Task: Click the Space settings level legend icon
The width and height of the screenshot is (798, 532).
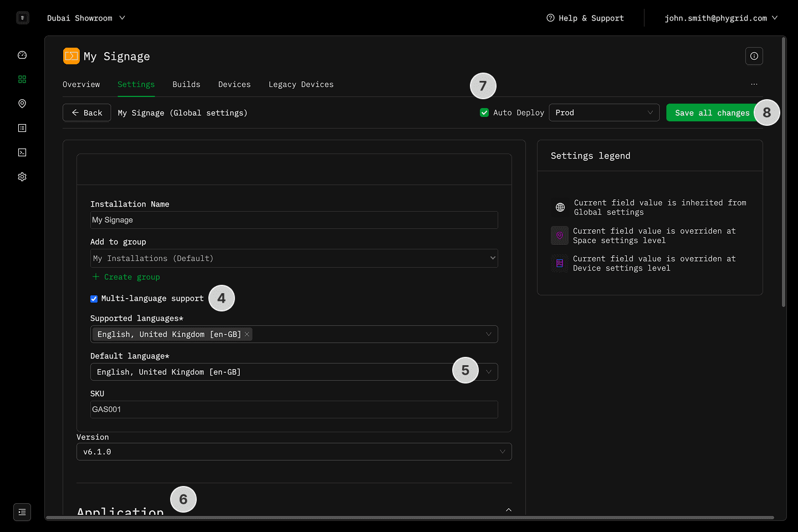Action: pyautogui.click(x=560, y=236)
